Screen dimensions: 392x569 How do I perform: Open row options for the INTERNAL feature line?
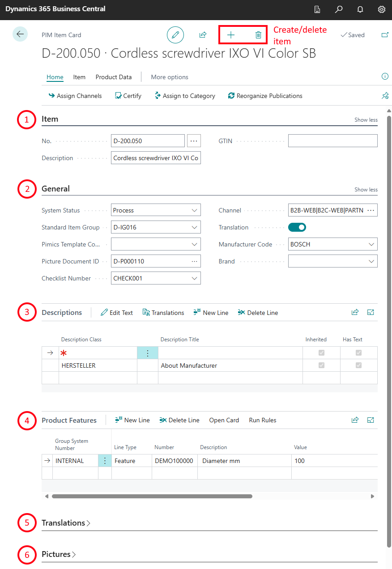(105, 461)
